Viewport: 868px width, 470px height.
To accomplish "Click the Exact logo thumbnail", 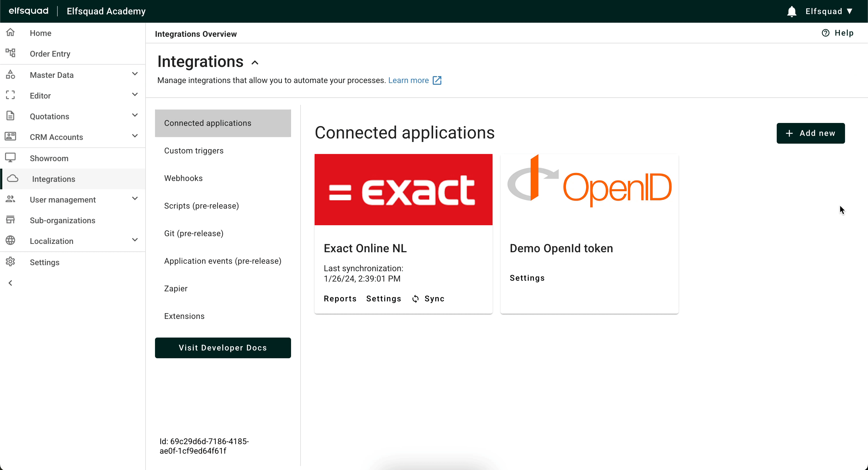I will click(403, 190).
